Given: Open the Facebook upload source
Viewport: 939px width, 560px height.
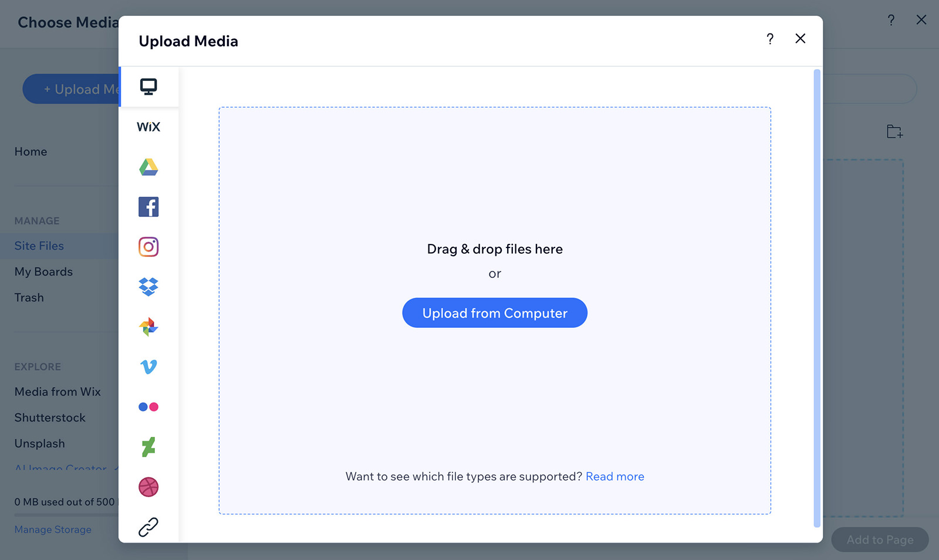Looking at the screenshot, I should (148, 207).
